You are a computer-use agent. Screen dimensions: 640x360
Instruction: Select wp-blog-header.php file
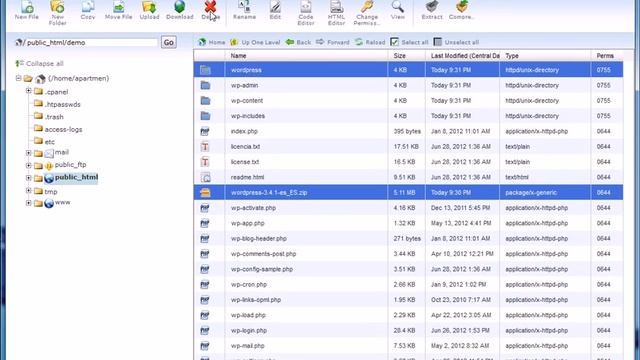408,238
